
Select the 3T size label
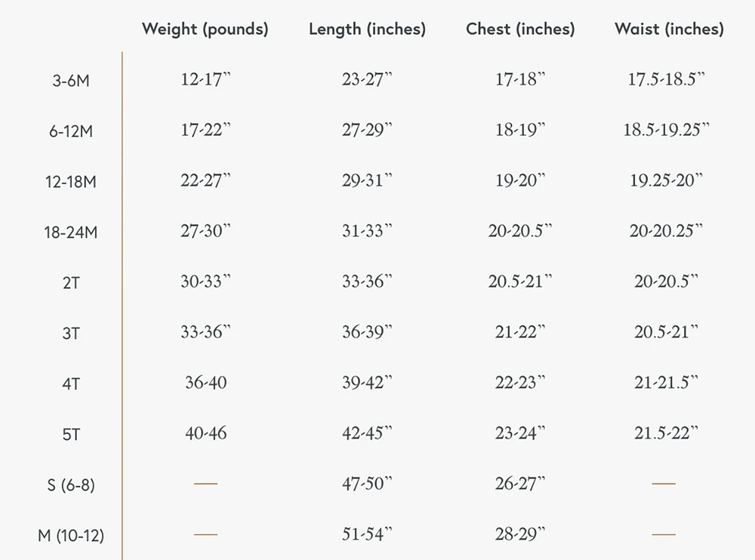click(x=71, y=333)
